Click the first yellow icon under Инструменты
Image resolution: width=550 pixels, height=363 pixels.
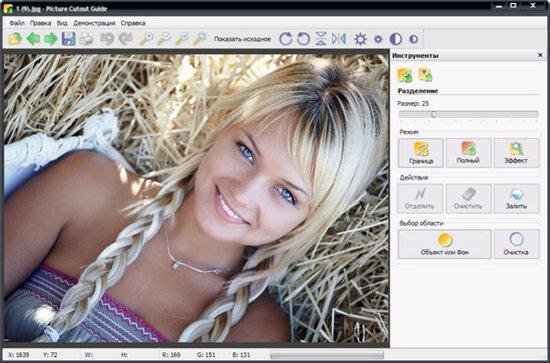[405, 75]
